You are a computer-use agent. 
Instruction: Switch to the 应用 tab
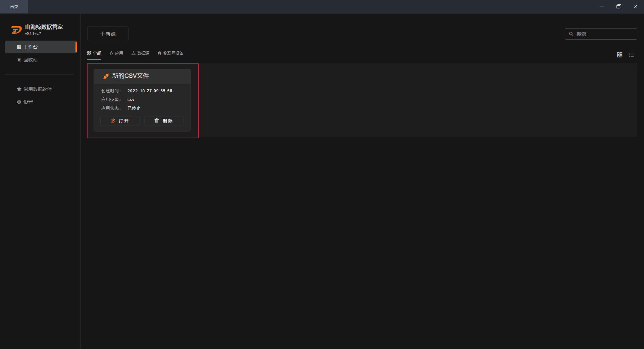click(x=116, y=53)
